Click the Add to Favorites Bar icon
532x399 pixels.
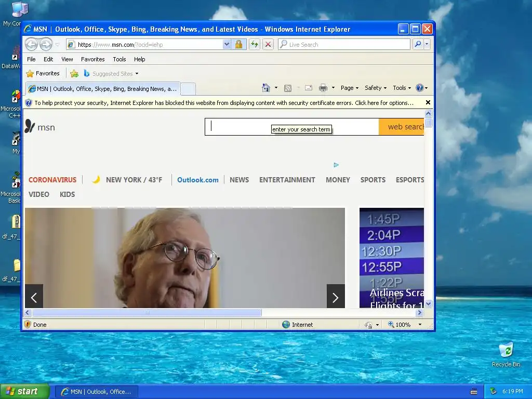[74, 73]
